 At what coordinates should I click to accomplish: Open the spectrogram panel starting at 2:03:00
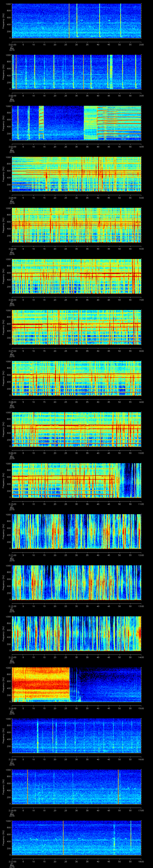click(x=77, y=123)
